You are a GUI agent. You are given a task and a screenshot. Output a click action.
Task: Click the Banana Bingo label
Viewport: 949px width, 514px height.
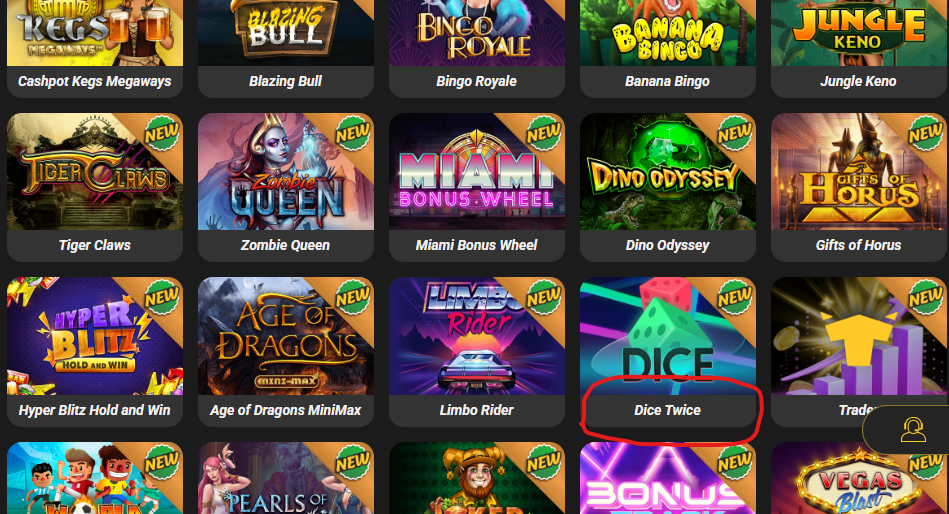(667, 81)
